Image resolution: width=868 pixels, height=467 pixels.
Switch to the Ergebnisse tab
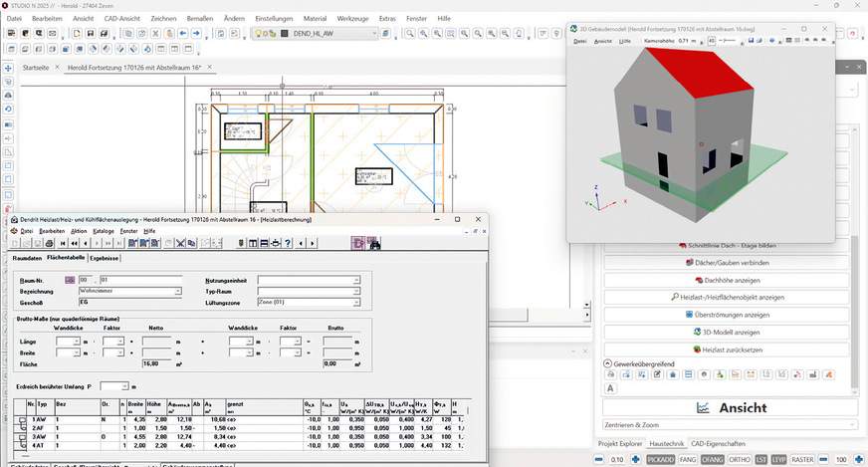click(x=105, y=258)
